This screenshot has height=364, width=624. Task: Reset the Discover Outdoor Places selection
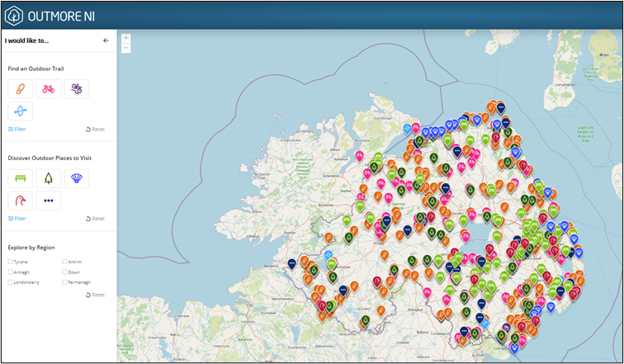[x=95, y=219]
